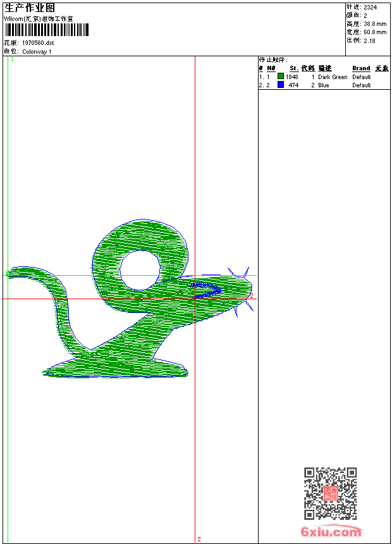
Task: Click the Dark Green color swatch
Action: click(x=281, y=77)
